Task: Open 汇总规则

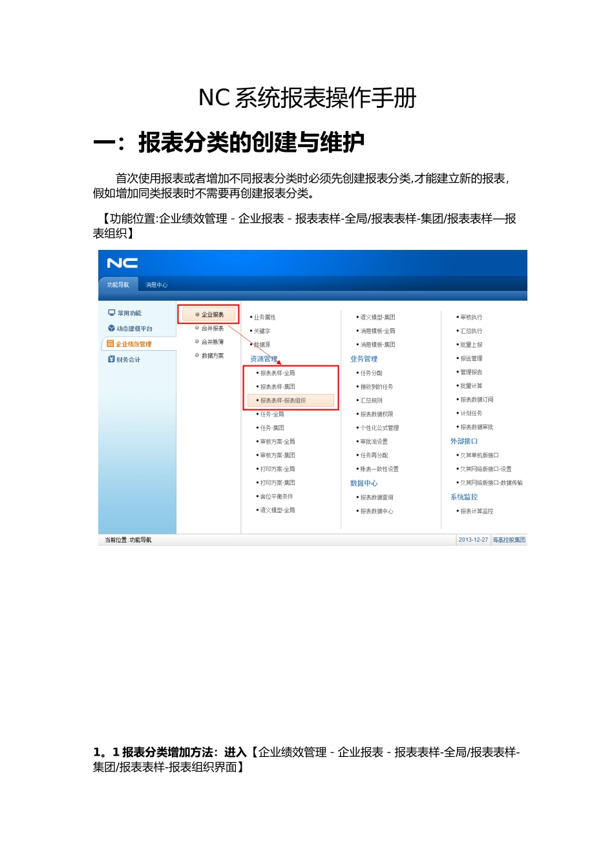Action: point(371,400)
